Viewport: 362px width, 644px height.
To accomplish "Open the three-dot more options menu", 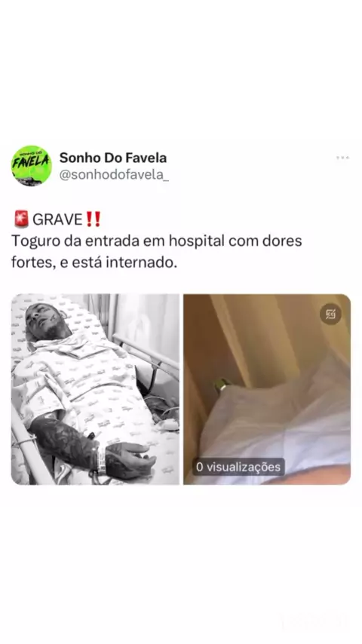I will [342, 158].
